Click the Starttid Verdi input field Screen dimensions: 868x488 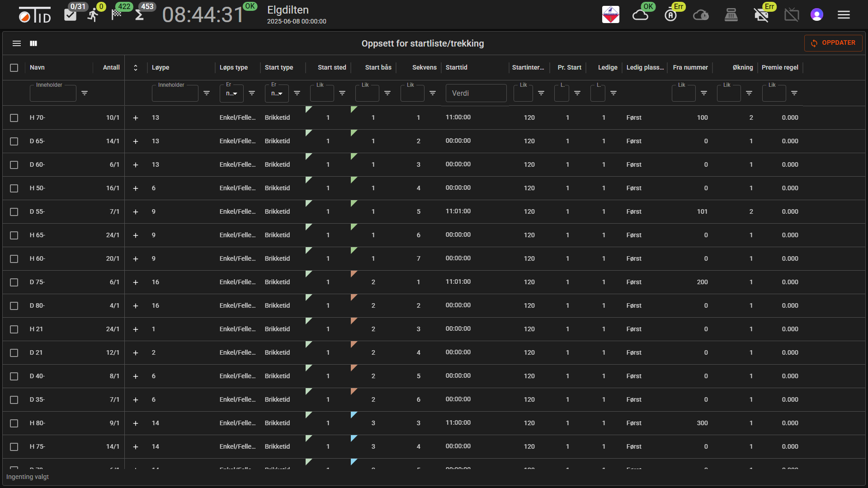[476, 93]
